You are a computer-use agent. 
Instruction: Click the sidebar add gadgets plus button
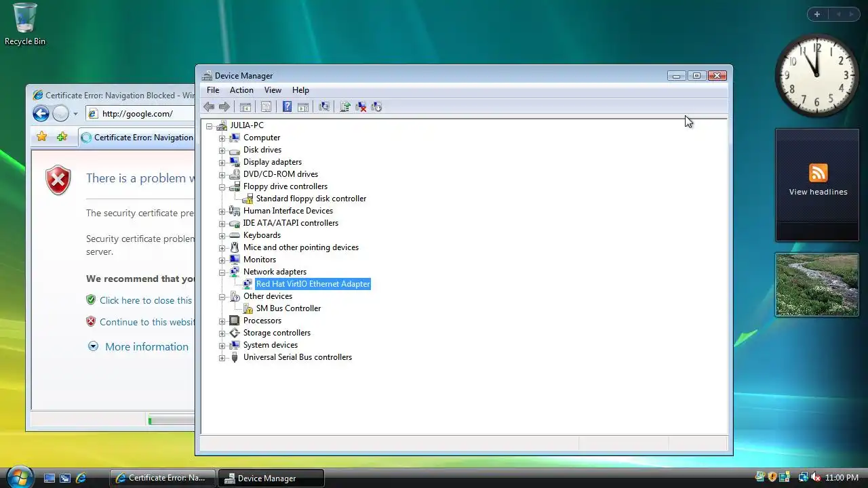[x=817, y=14]
